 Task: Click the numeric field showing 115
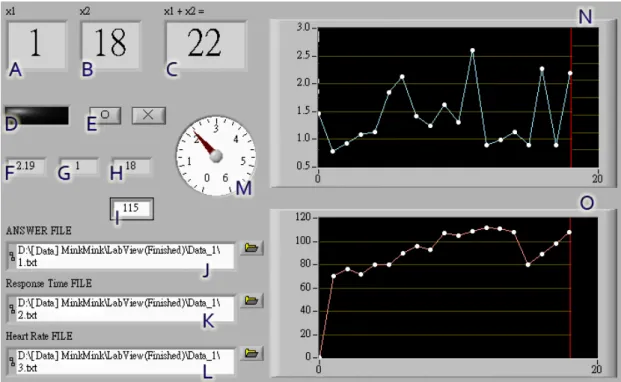pos(132,209)
